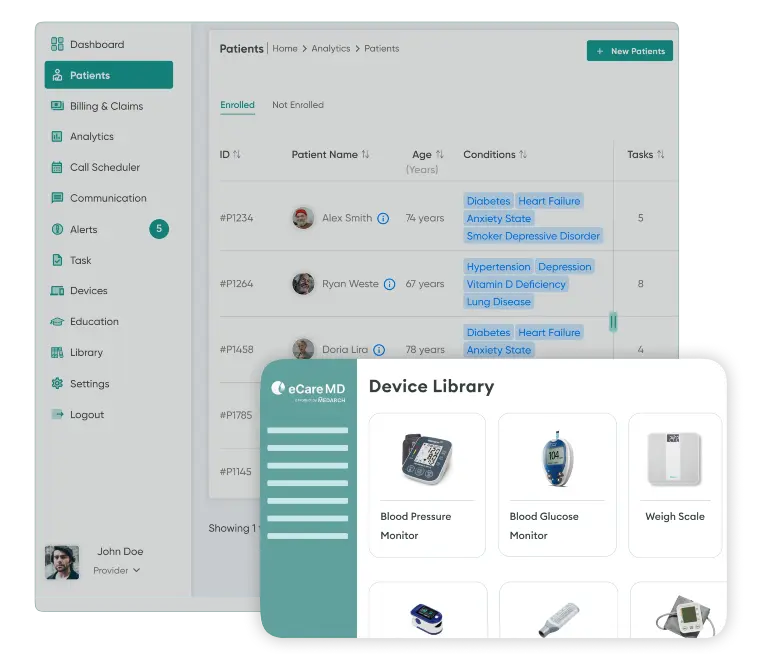Open the Weigh Scale device card
Image resolution: width=767 pixels, height=654 pixels.
tap(675, 485)
